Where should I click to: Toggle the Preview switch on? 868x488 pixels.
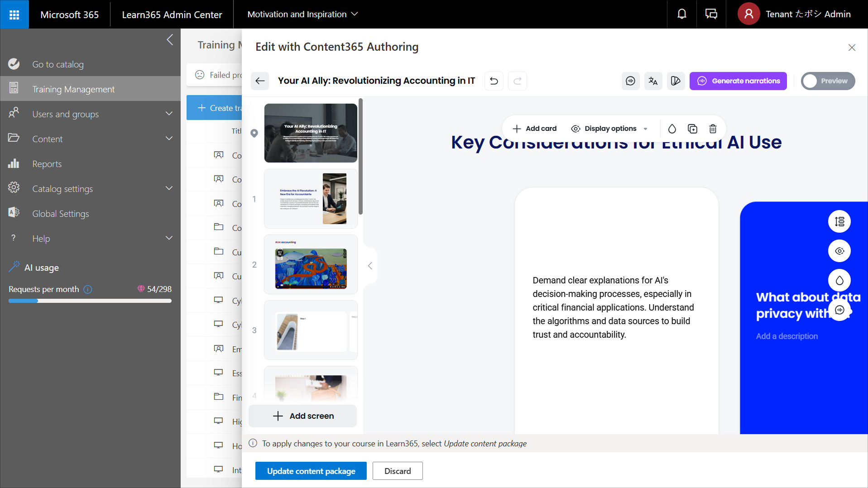click(827, 81)
